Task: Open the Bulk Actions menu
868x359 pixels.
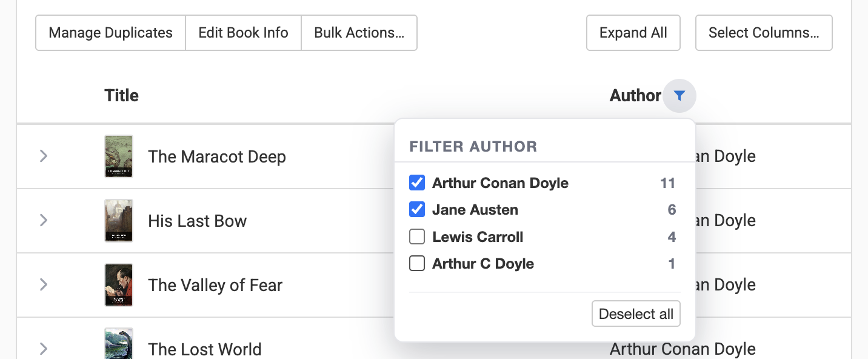Action: 359,33
